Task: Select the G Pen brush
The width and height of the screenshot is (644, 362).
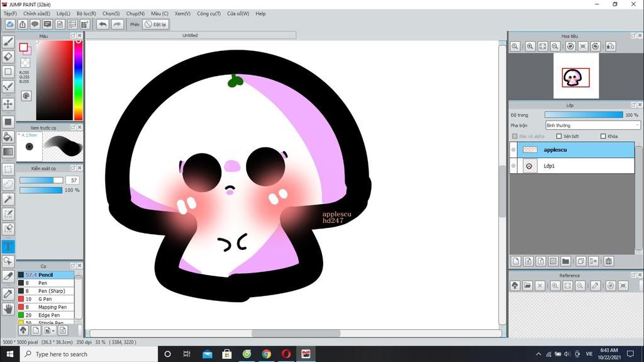Action: (45, 299)
